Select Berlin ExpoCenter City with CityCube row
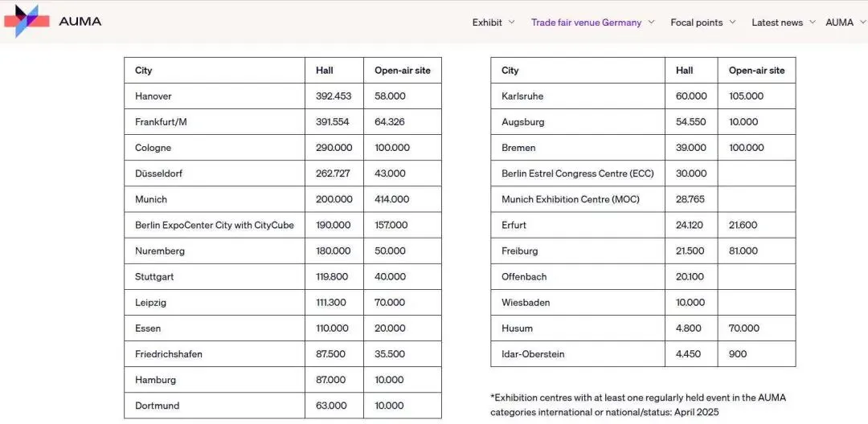Image resolution: width=868 pixels, height=424 pixels. tap(283, 225)
